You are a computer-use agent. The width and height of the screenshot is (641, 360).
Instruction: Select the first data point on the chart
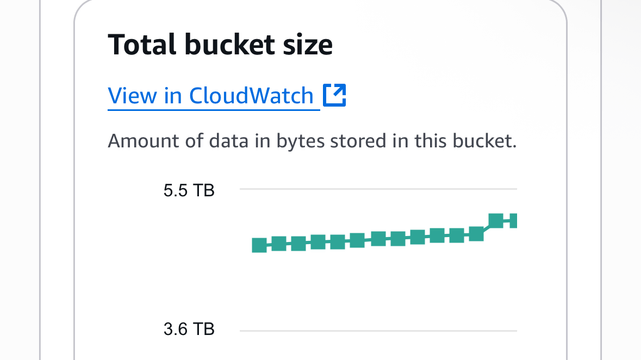tap(259, 245)
